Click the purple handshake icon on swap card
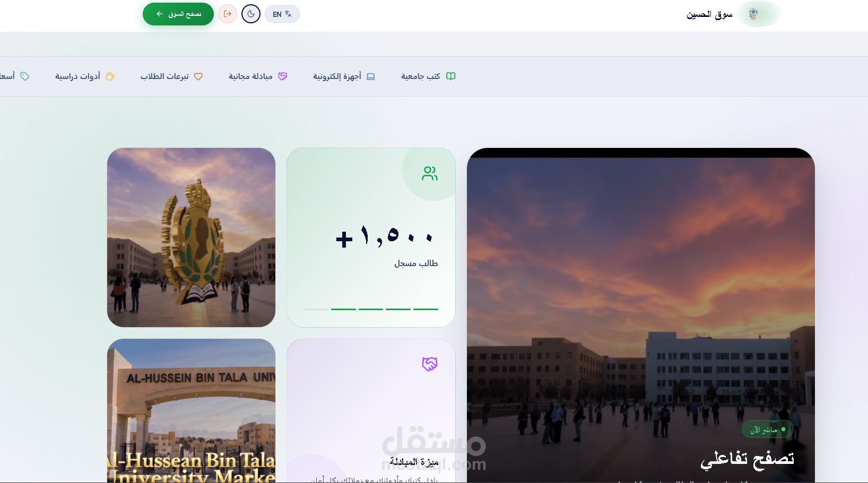Viewport: 868px width, 483px height. [430, 364]
